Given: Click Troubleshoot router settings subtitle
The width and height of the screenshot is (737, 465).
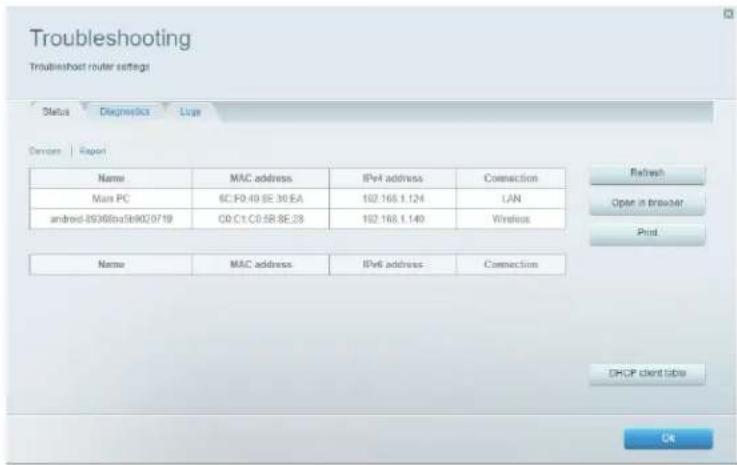Looking at the screenshot, I should (90, 67).
